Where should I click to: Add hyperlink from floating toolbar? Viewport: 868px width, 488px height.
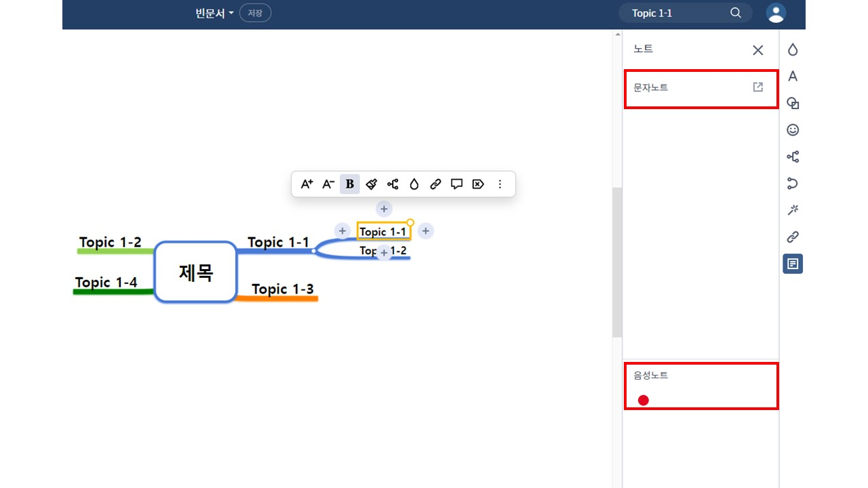pyautogui.click(x=435, y=184)
